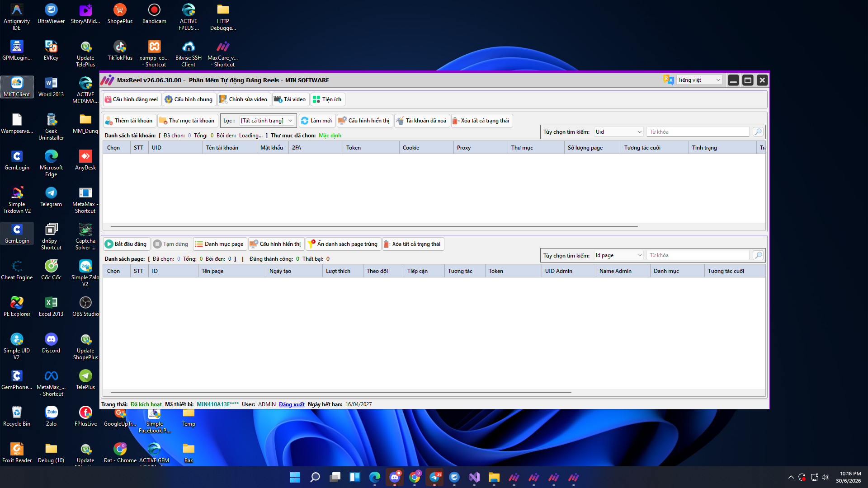The height and width of the screenshot is (488, 868).
Task: Select Bandicam desktop icon
Action: pos(154,14)
